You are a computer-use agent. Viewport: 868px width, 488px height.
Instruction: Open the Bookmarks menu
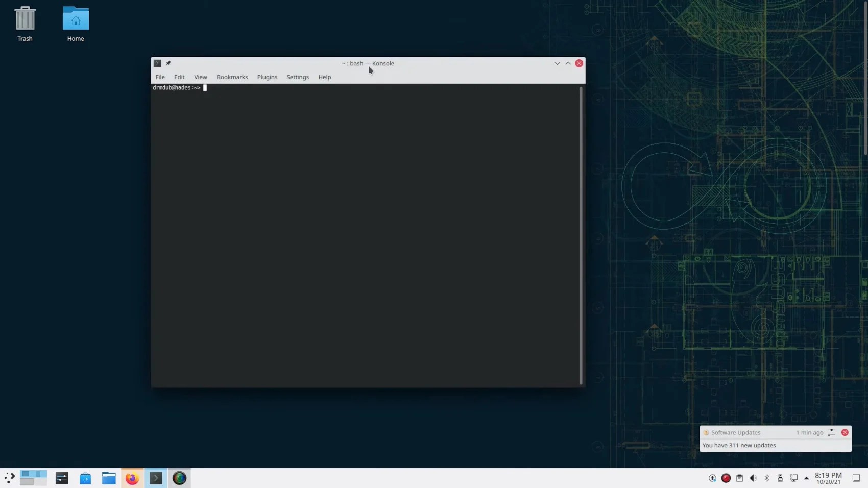[232, 77]
